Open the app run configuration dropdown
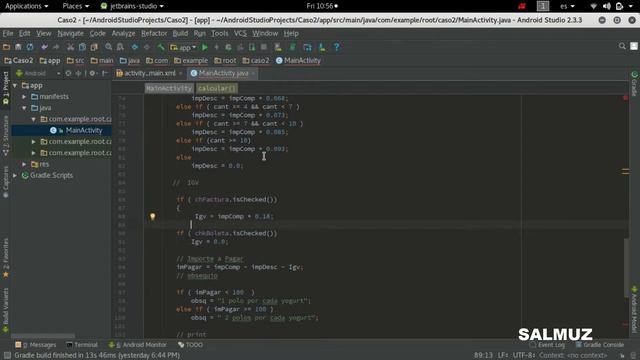Screen dimensions: 640x360 183,47
